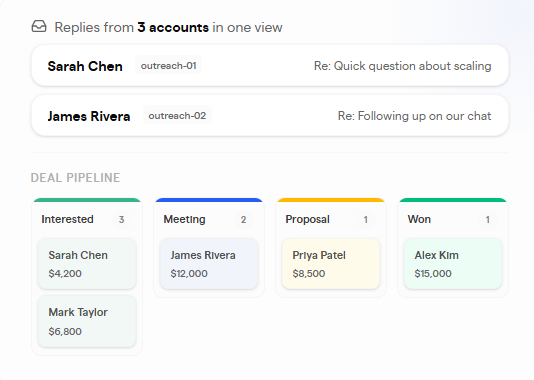Click the Interested column header
Image resolution: width=534 pixels, height=380 pixels.
tap(67, 219)
